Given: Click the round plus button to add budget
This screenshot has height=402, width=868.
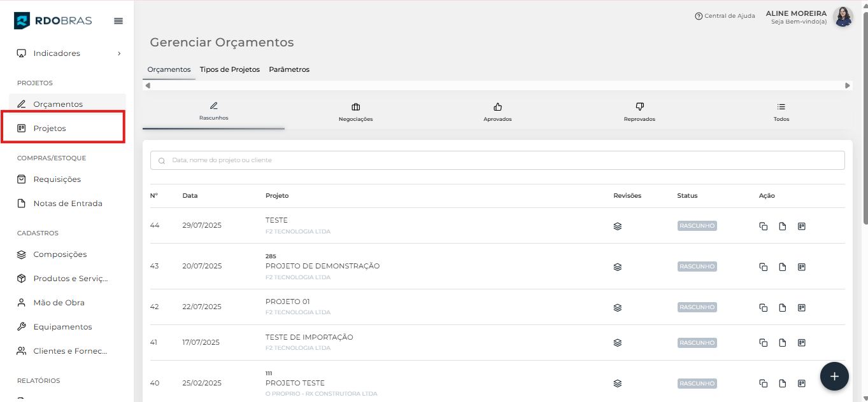Looking at the screenshot, I should click(x=834, y=376).
